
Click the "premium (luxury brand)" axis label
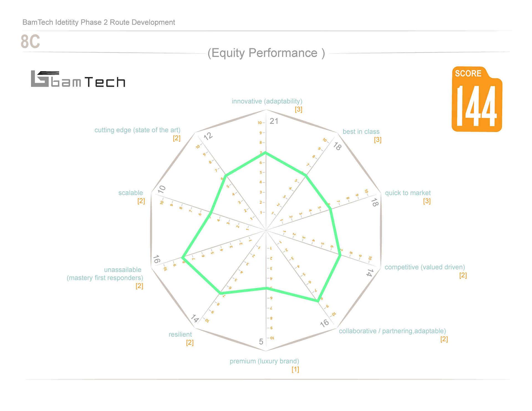click(x=264, y=361)
